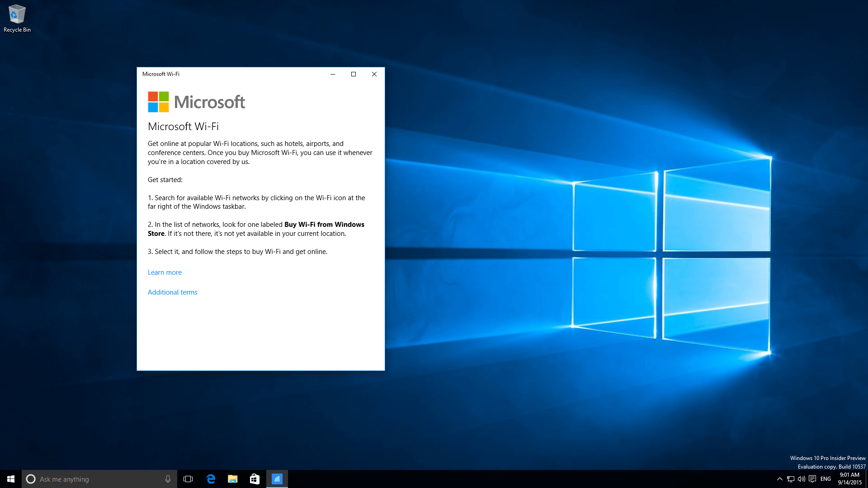Screen dimensions: 868x488
Task: Open the notification center action icon
Action: (x=812, y=479)
